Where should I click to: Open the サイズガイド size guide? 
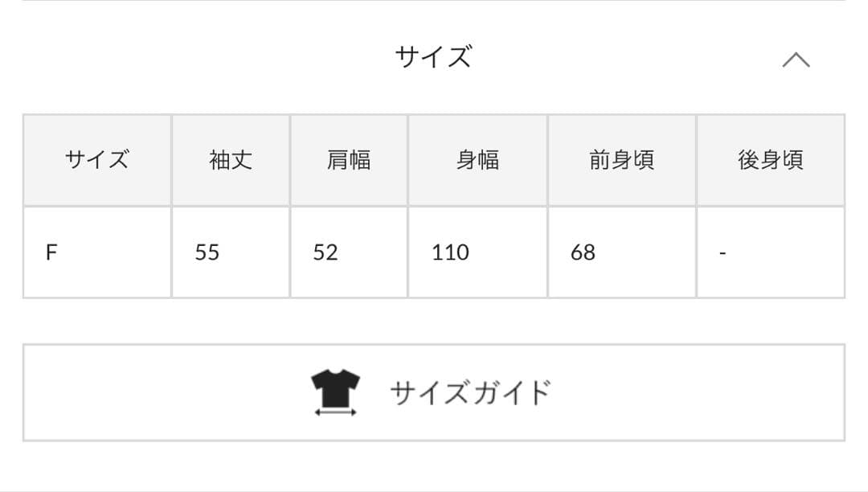pos(469,393)
